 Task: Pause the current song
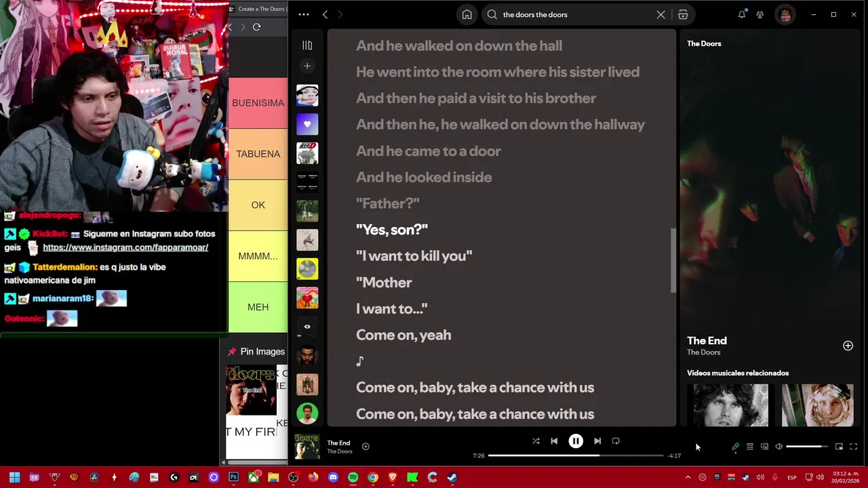tap(576, 441)
